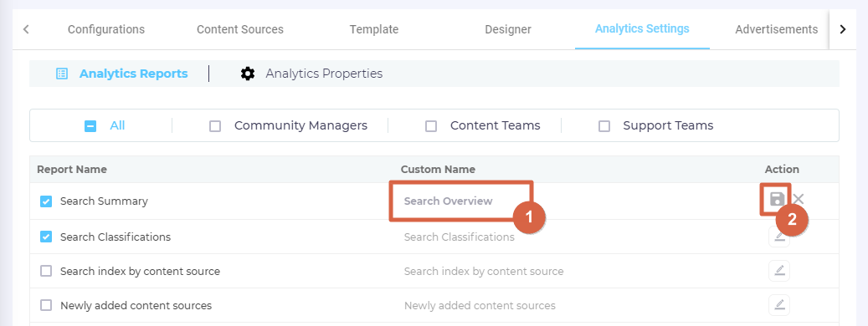Tick the Community Managers checkbox
This screenshot has width=868, height=326.
215,126
